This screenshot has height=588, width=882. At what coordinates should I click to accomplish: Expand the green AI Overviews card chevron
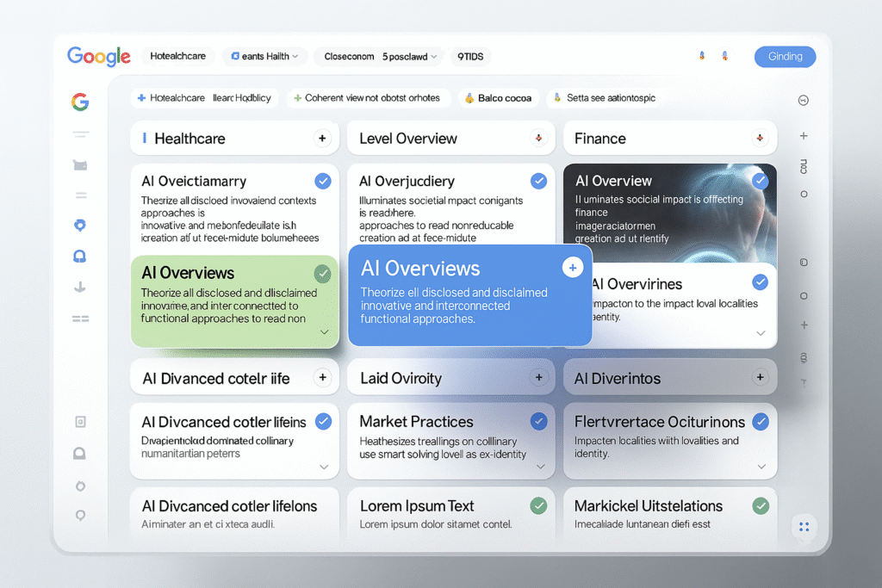coord(324,331)
